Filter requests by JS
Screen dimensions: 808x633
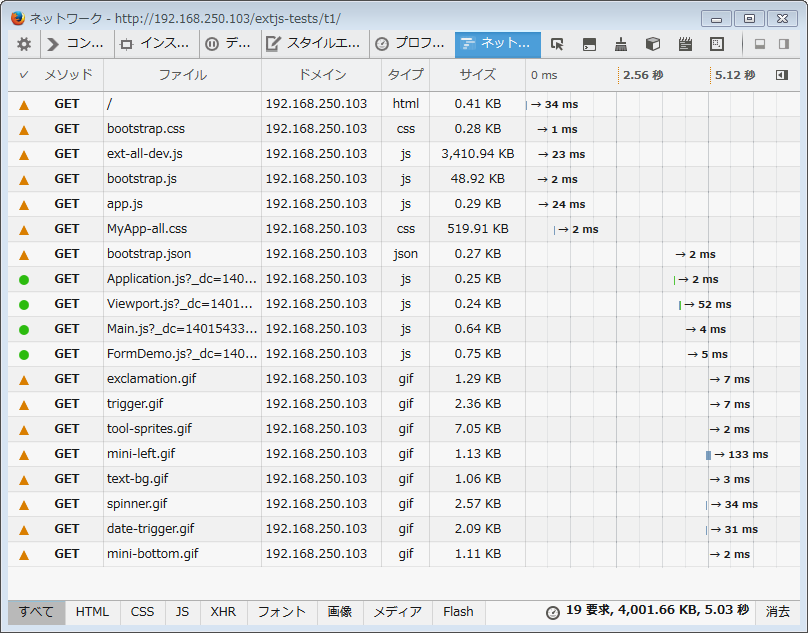pyautogui.click(x=182, y=612)
